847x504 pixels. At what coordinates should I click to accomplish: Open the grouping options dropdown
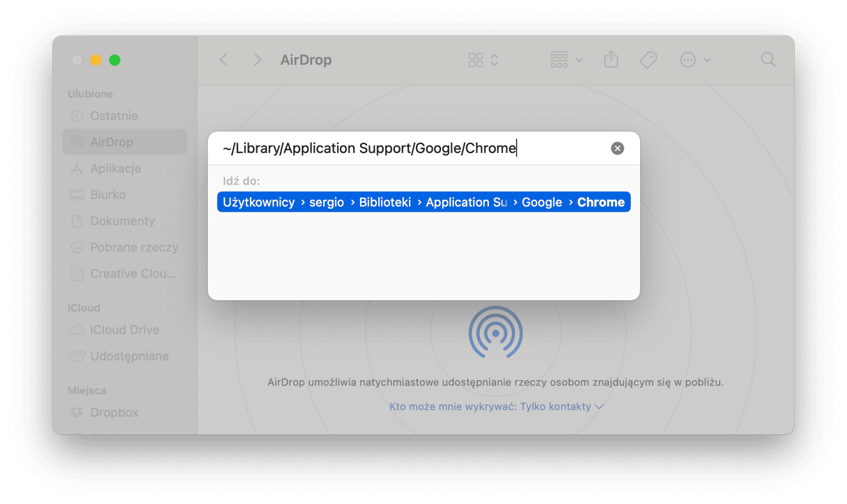[x=566, y=60]
